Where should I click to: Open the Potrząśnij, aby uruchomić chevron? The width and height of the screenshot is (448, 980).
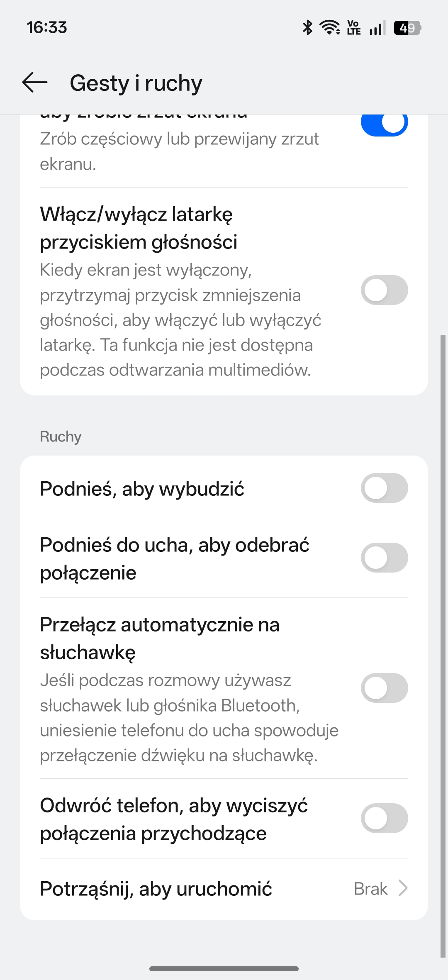403,889
